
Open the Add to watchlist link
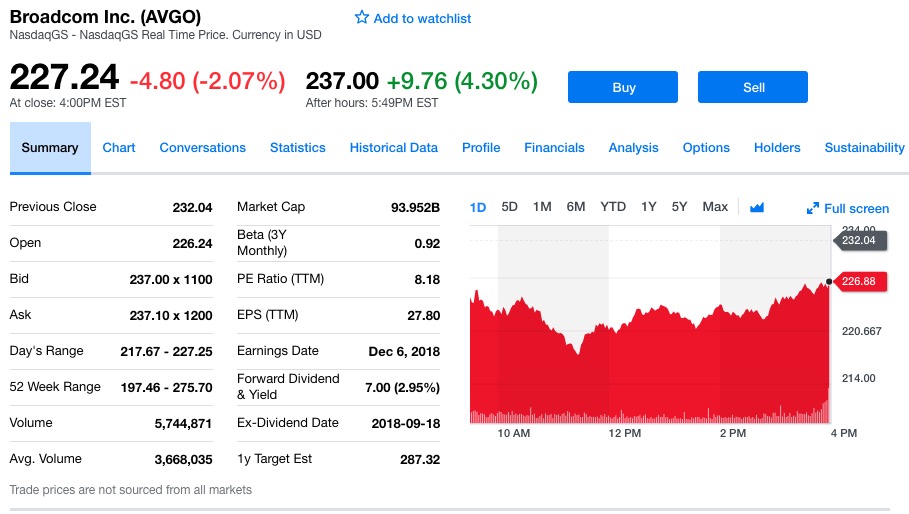pos(422,19)
